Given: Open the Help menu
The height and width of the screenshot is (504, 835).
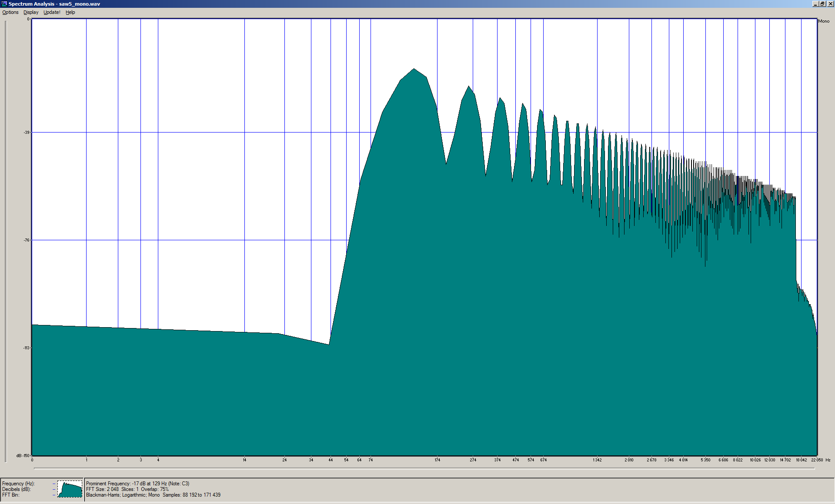Looking at the screenshot, I should [x=70, y=12].
